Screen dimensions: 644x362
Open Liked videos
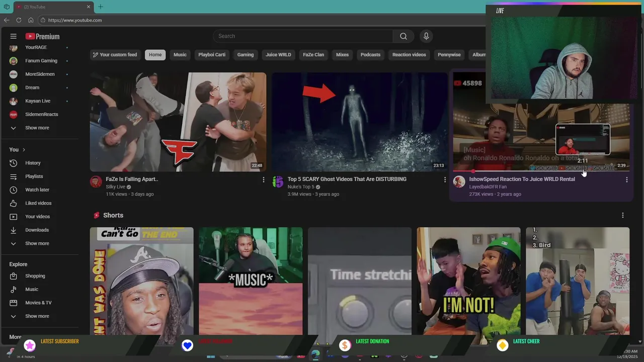pos(39,203)
